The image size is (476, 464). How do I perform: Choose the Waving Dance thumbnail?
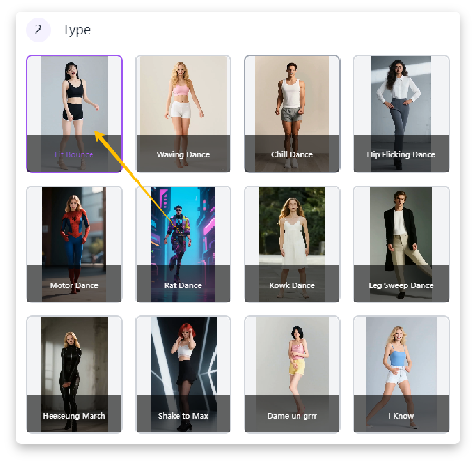(183, 105)
